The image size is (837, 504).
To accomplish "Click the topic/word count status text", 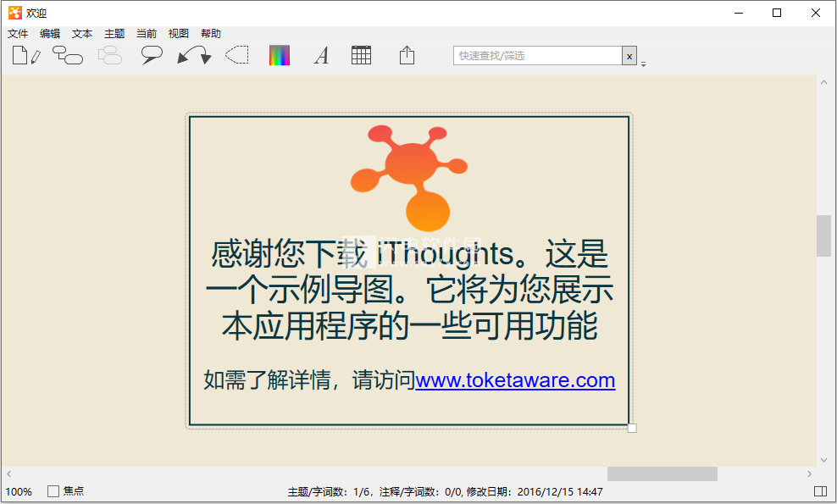I will [446, 492].
